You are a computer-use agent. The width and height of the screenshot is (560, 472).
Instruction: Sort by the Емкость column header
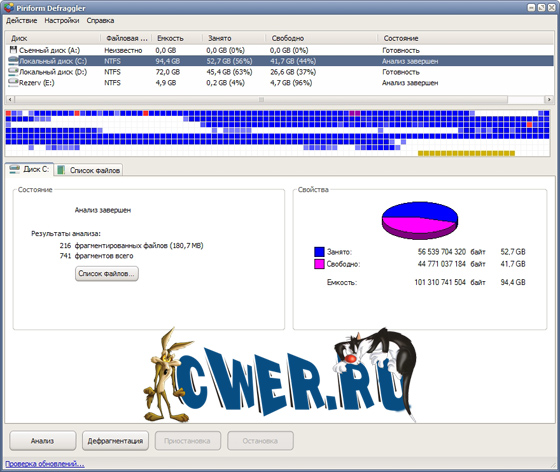point(177,38)
